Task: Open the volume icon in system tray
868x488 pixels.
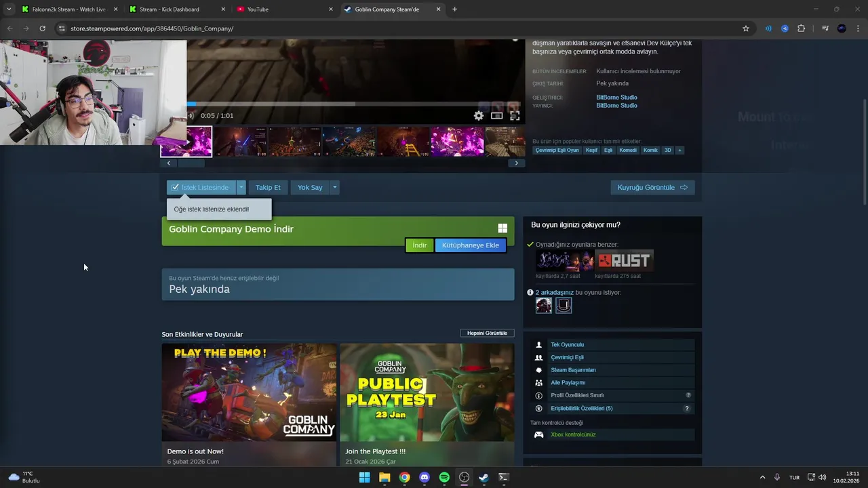Action: tap(823, 477)
